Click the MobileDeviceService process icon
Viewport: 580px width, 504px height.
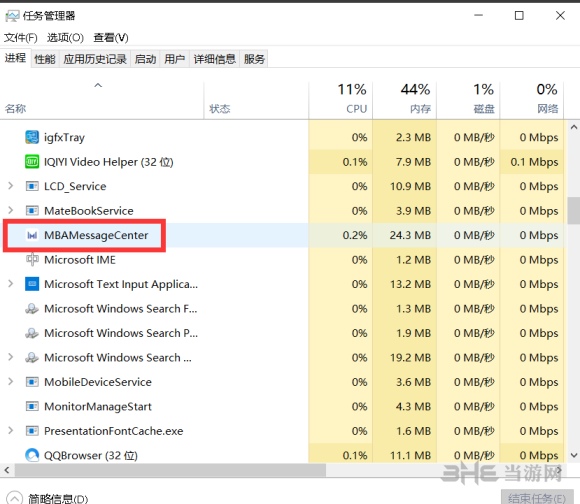point(32,382)
